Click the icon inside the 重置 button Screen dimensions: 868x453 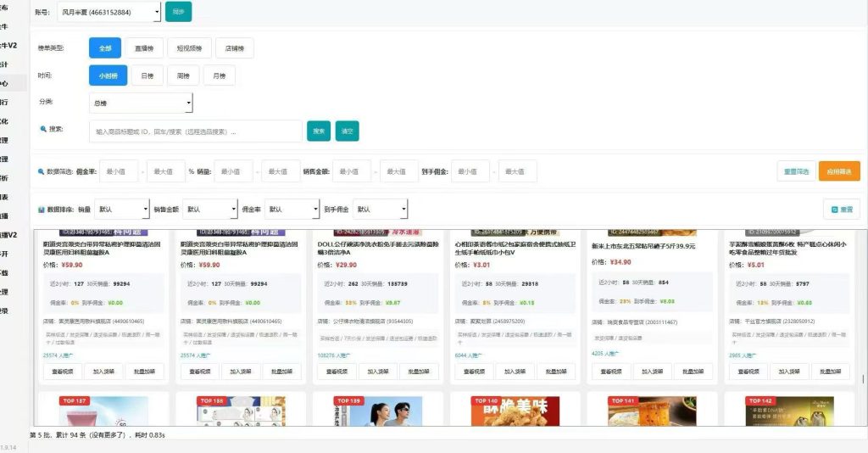[835, 210]
